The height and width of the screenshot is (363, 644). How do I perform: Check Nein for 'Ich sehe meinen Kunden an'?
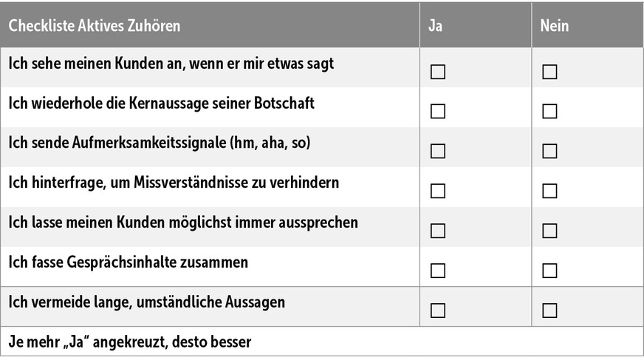[x=549, y=72]
